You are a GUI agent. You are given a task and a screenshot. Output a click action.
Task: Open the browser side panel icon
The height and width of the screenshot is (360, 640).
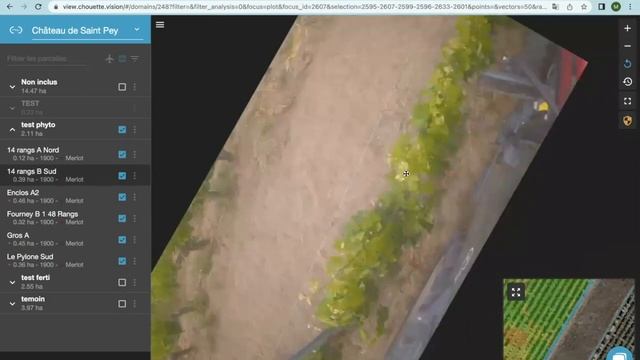602,7
